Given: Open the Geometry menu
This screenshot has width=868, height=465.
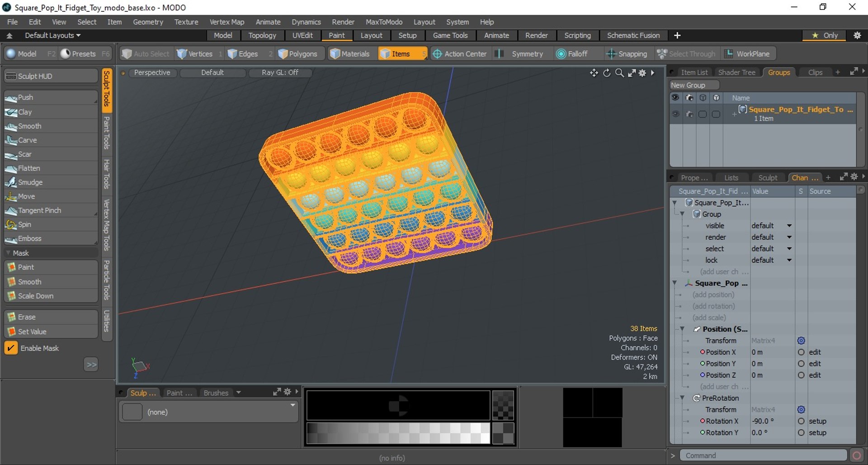Looking at the screenshot, I should (148, 22).
